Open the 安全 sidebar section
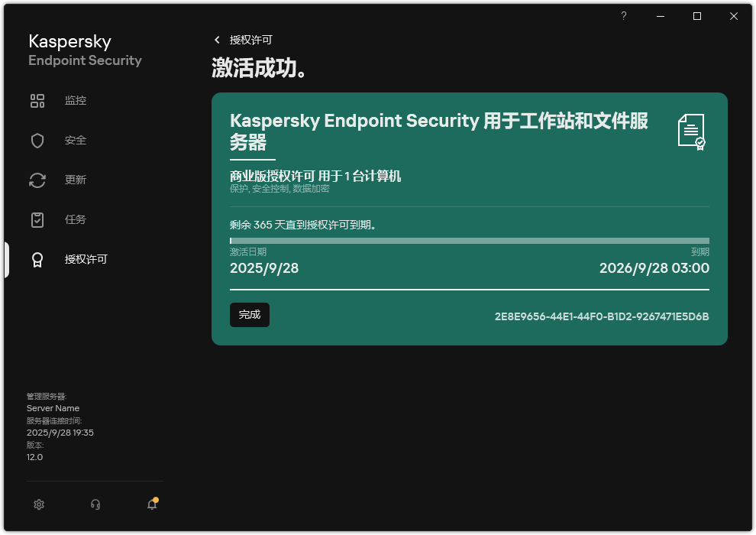Viewport: 756px width, 535px height. (x=76, y=141)
